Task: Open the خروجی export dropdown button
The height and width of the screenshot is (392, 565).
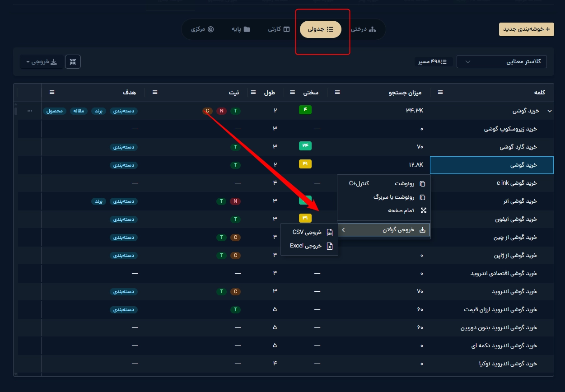Action: click(x=41, y=62)
